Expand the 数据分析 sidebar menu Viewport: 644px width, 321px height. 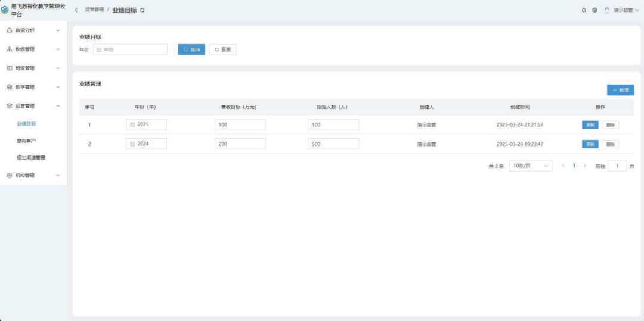click(x=33, y=30)
